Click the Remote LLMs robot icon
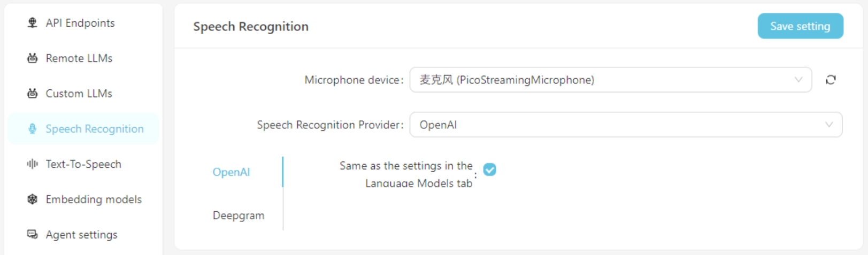Image resolution: width=868 pixels, height=255 pixels. click(32, 58)
